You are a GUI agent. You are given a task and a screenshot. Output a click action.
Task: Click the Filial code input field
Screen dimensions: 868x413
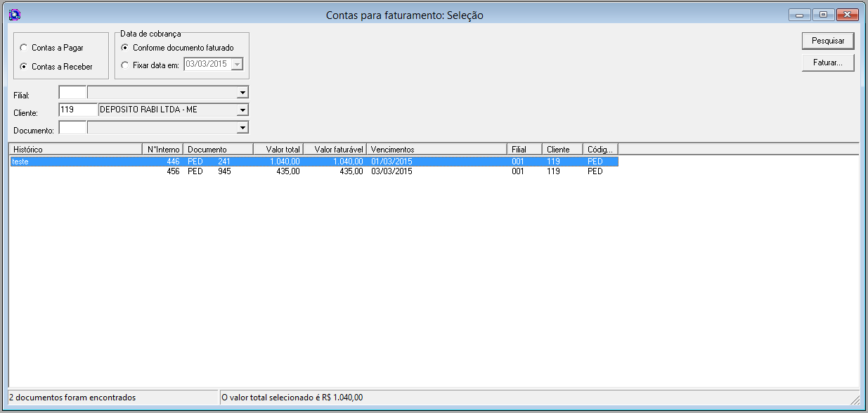click(x=72, y=92)
